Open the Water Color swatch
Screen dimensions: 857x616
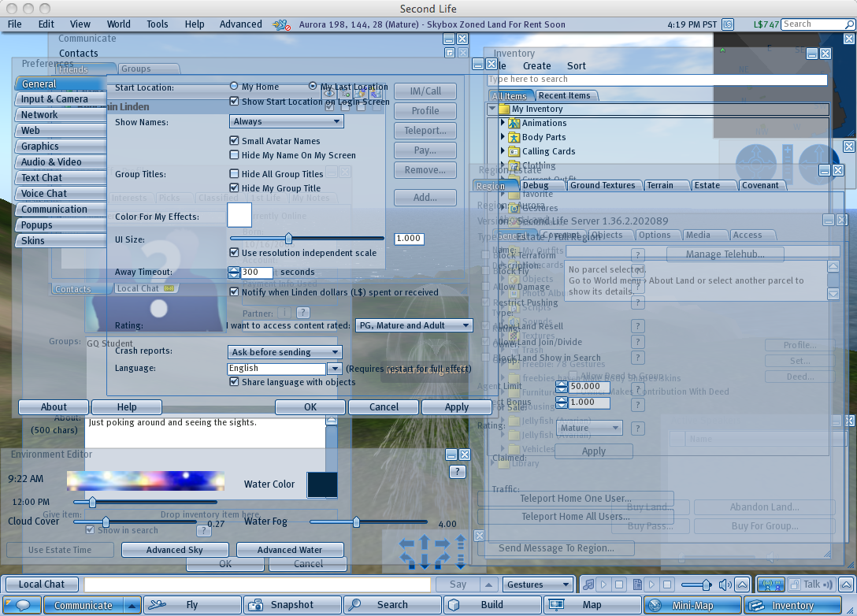pyautogui.click(x=322, y=484)
